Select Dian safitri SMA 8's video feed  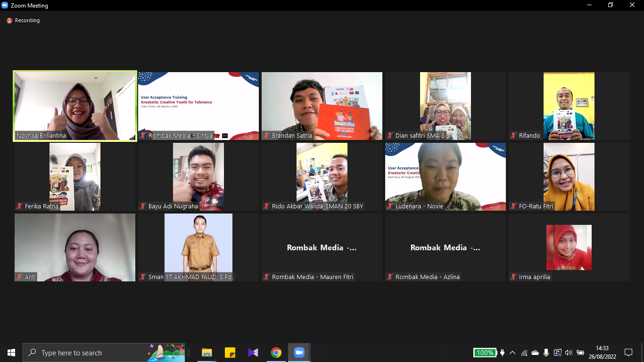tap(446, 106)
